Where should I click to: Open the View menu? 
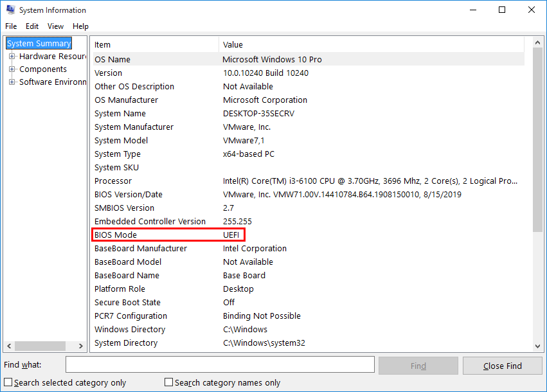[55, 26]
